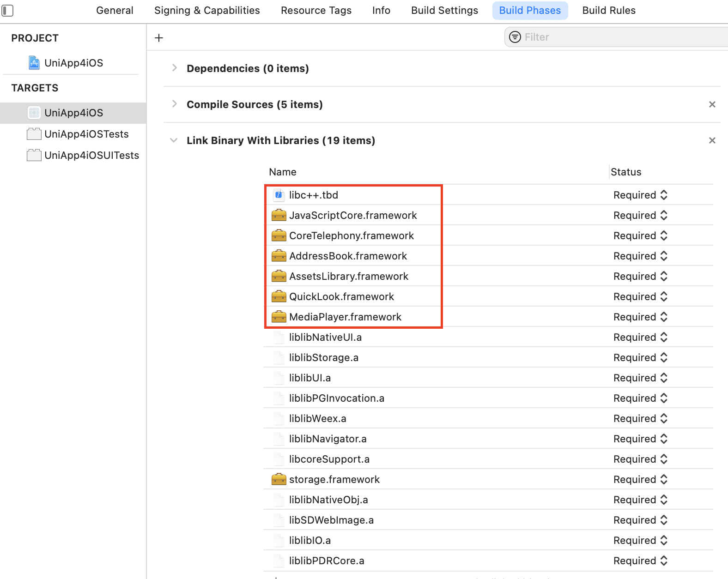Screen dimensions: 728x579
Task: Change Required status for QuickLook.framework
Action: click(640, 296)
